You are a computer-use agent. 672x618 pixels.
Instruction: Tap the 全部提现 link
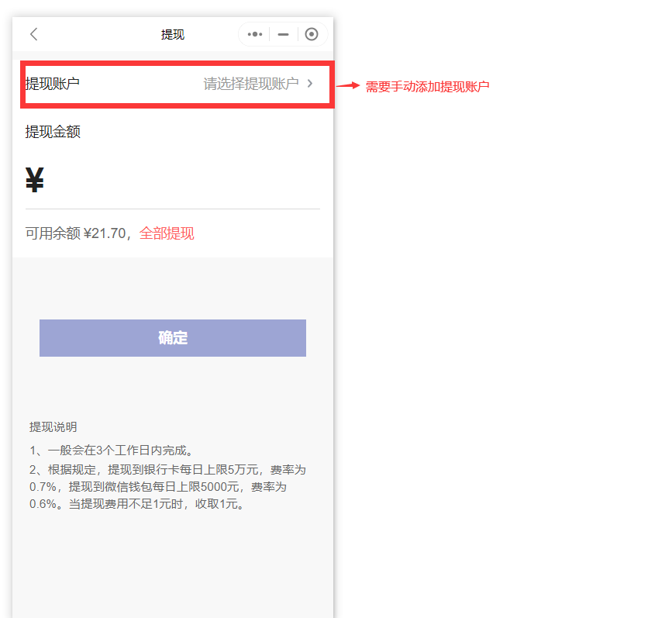tap(167, 233)
